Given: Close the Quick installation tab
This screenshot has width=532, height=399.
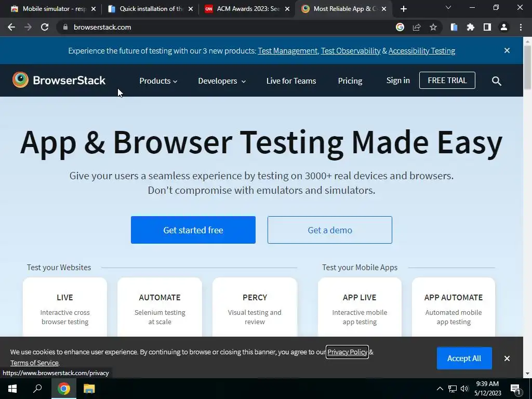Looking at the screenshot, I should [191, 9].
